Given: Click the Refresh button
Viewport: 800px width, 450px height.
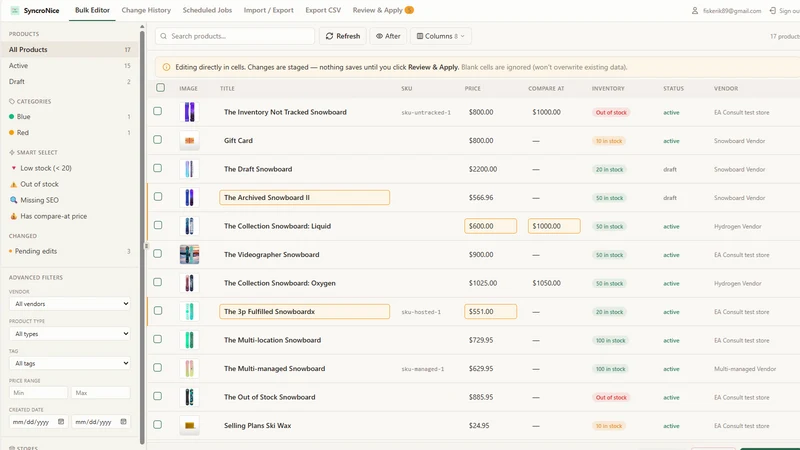Looking at the screenshot, I should pos(343,36).
